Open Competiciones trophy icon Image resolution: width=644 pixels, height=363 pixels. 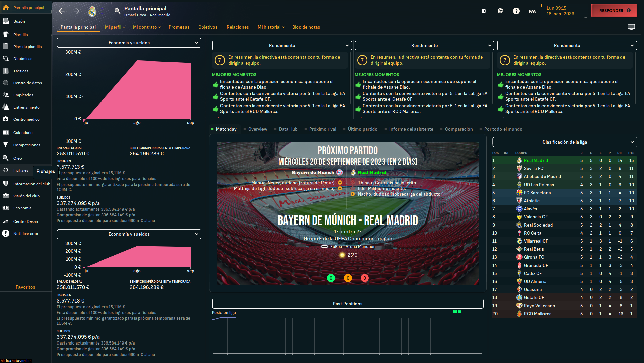tap(6, 145)
